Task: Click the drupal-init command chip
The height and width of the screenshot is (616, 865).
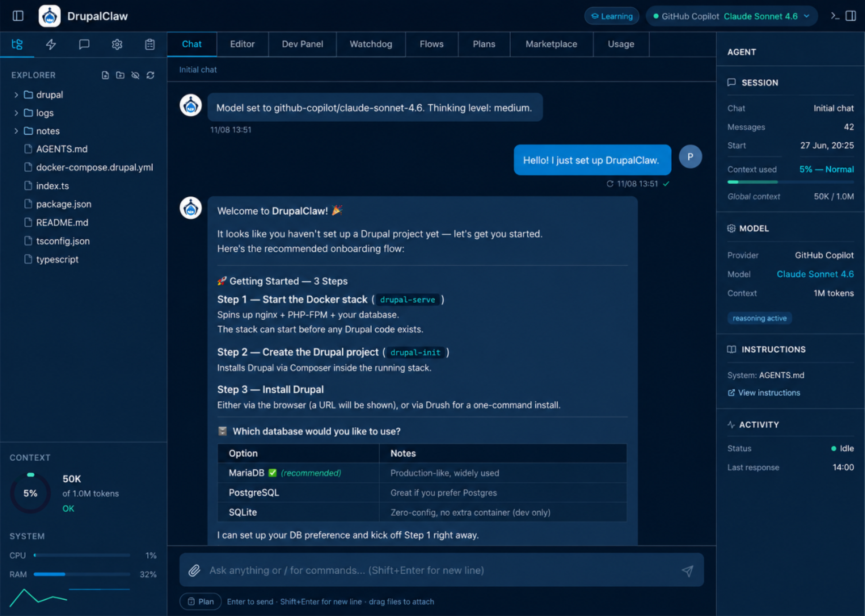Action: 415,352
